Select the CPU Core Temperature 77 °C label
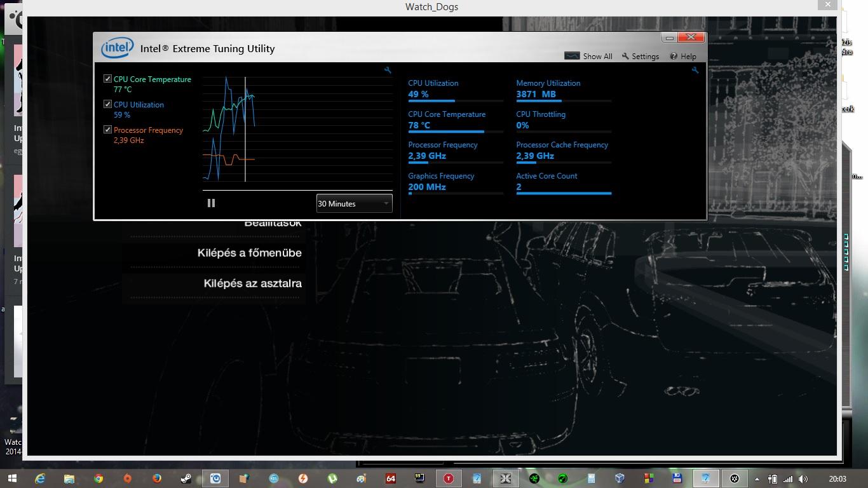 (153, 84)
